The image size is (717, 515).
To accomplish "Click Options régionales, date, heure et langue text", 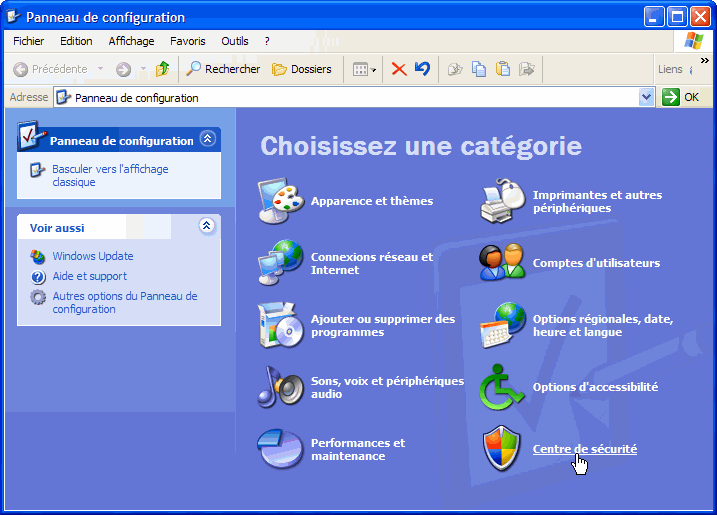I will [x=603, y=325].
